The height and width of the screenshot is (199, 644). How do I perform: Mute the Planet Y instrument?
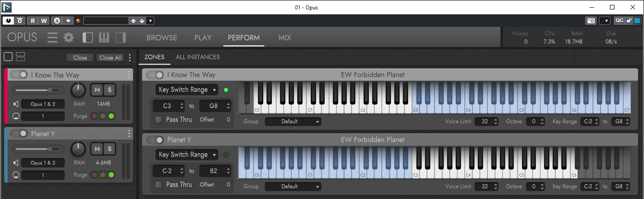tap(97, 148)
